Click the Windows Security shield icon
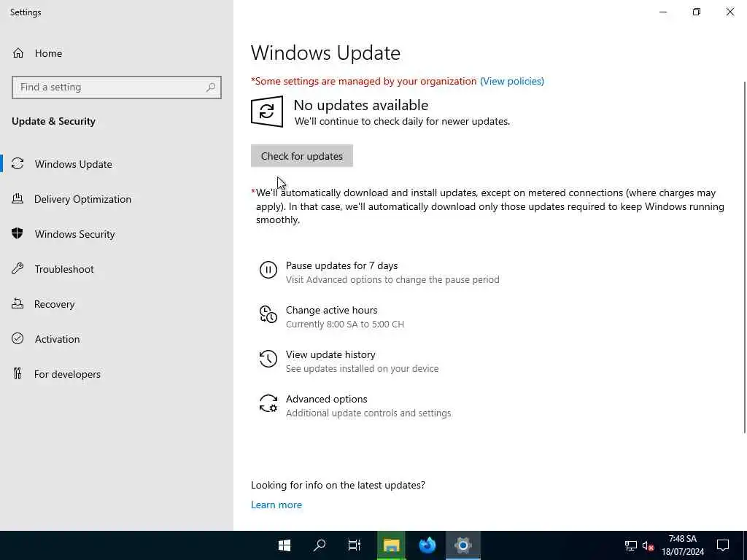The height and width of the screenshot is (560, 747). 18,233
